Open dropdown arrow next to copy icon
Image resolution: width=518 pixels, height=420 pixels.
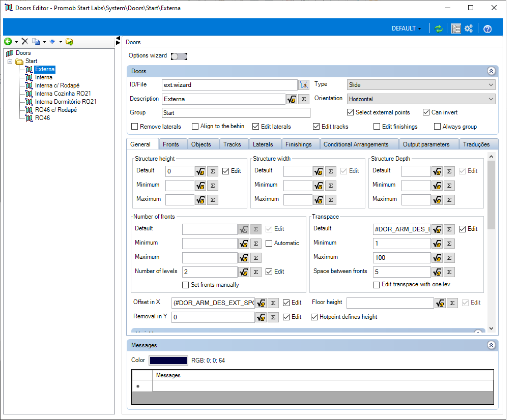coord(44,42)
